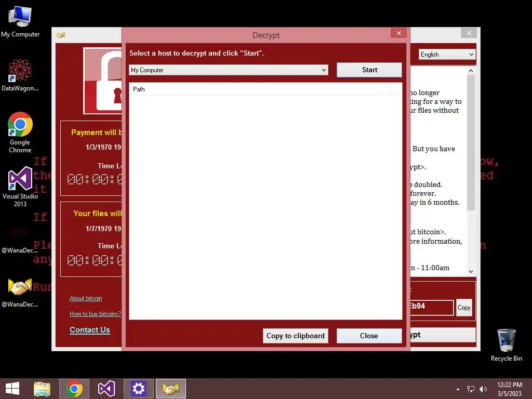The width and height of the screenshot is (532, 399).
Task: Open My Computer desktop icon
Action: click(x=20, y=21)
